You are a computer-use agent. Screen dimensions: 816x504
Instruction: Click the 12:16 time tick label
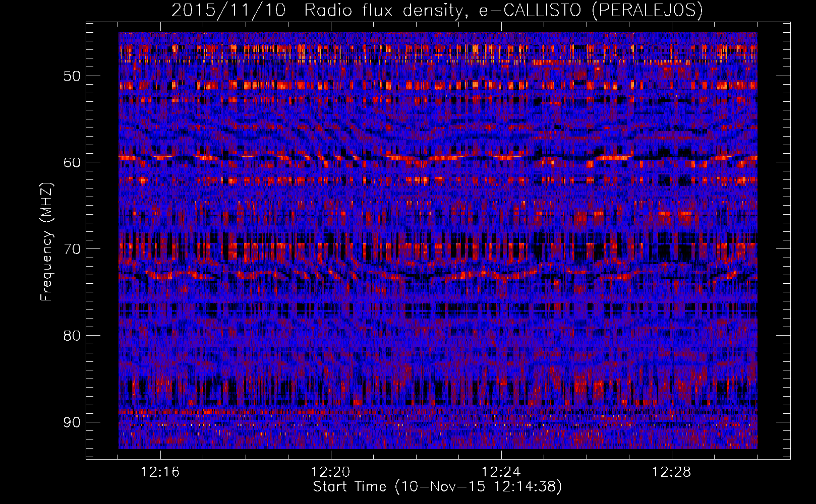[x=160, y=472]
